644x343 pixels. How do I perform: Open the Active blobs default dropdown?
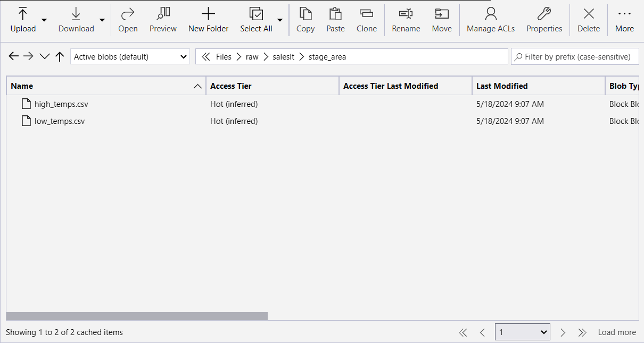(x=130, y=56)
